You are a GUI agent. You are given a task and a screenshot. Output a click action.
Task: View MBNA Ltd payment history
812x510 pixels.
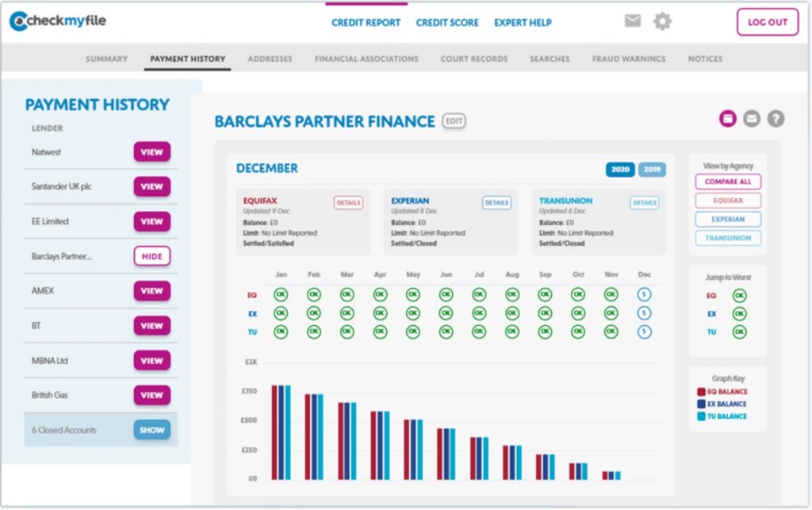[151, 360]
